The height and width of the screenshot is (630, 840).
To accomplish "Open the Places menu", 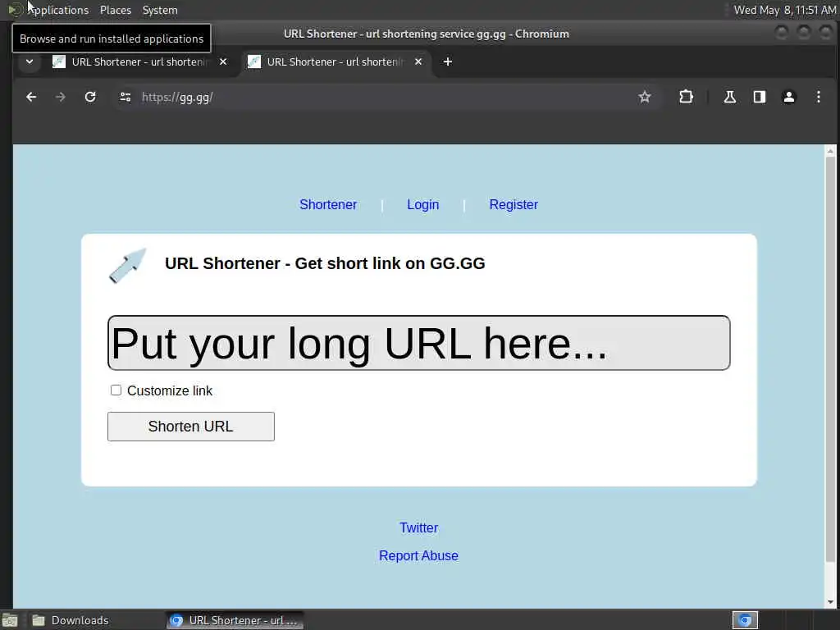I will [x=116, y=10].
